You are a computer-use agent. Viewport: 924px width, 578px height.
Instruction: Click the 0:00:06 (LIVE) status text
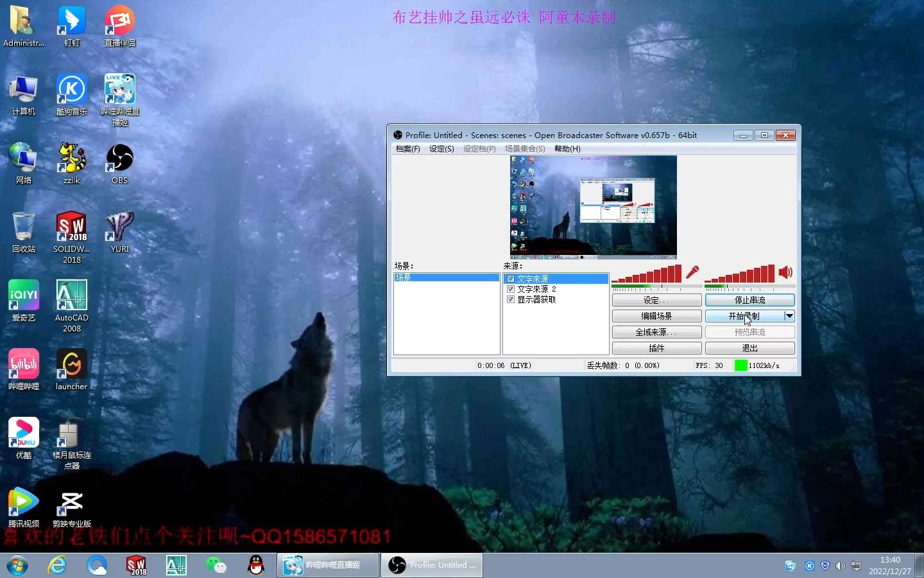504,365
